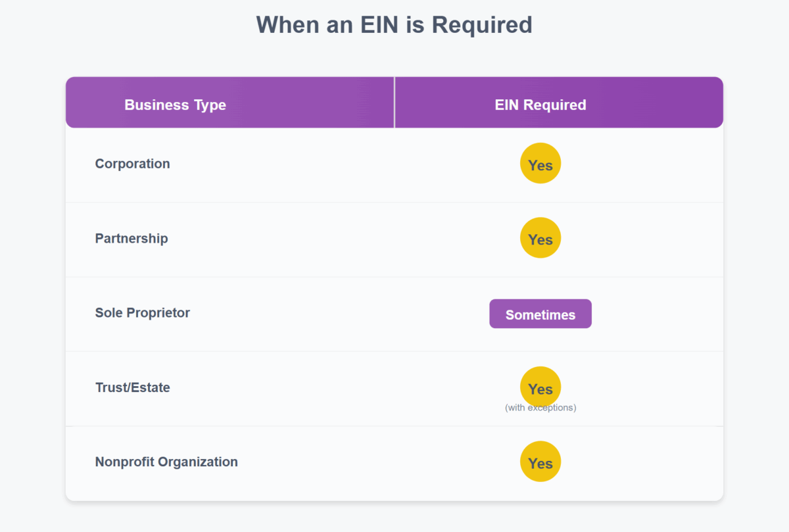Select the Nonprofit Organization row label
This screenshot has width=789, height=532.
[166, 462]
